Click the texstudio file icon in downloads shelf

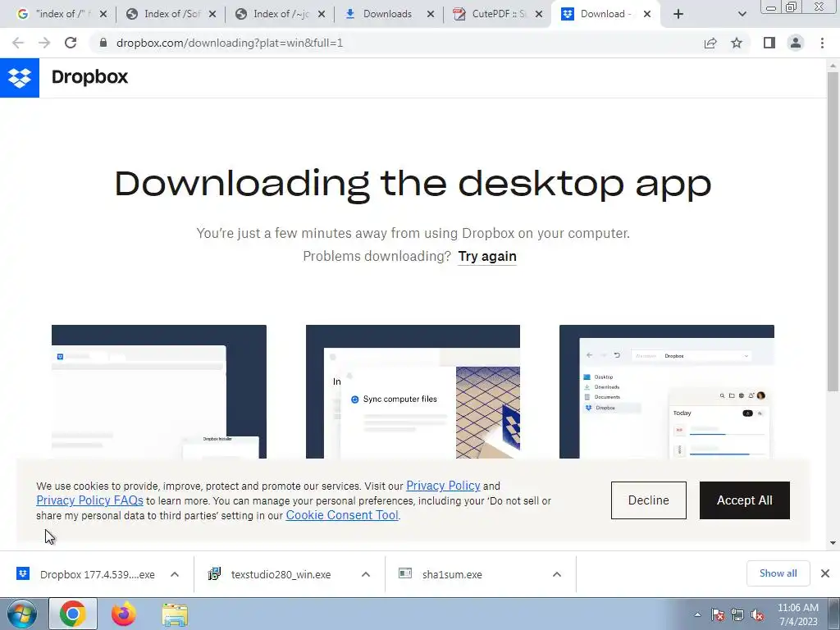coord(214,573)
